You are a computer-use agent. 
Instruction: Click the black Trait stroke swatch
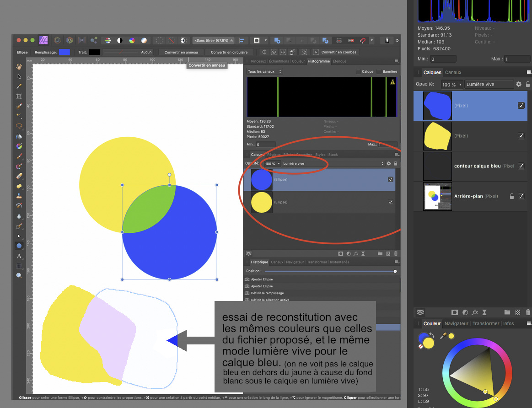94,52
